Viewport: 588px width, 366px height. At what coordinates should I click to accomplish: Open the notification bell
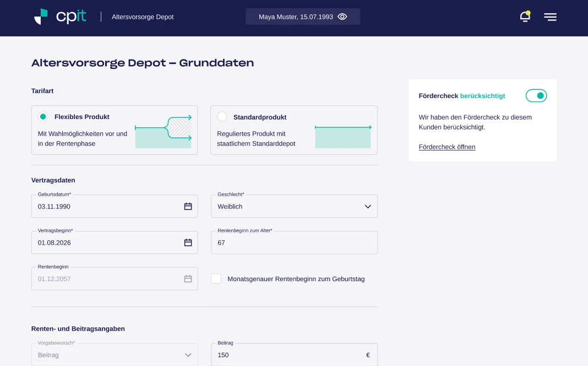(525, 17)
